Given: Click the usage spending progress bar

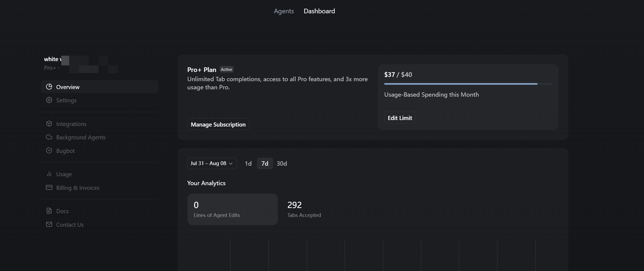Looking at the screenshot, I should click(468, 84).
